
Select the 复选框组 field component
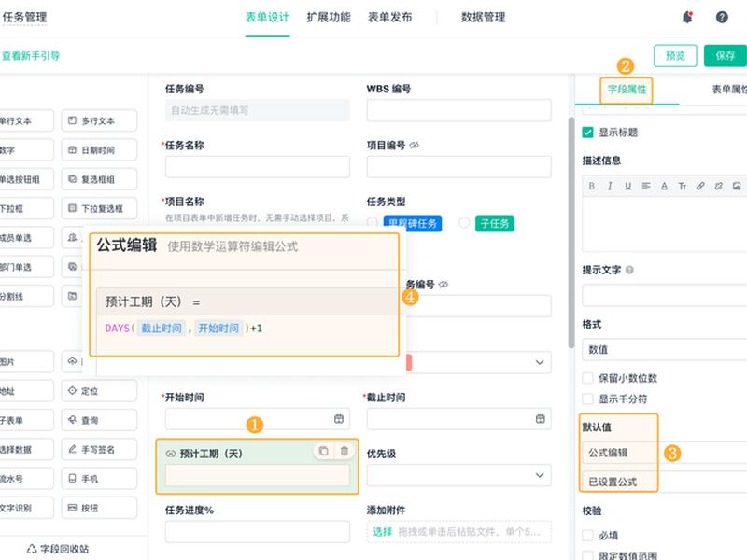[x=99, y=179]
